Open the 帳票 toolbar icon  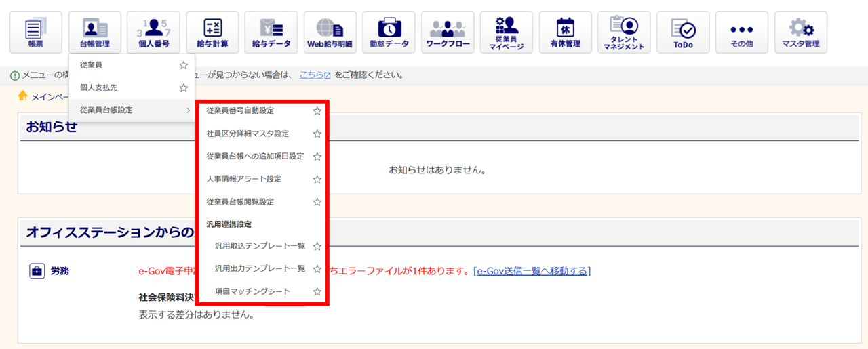35,33
